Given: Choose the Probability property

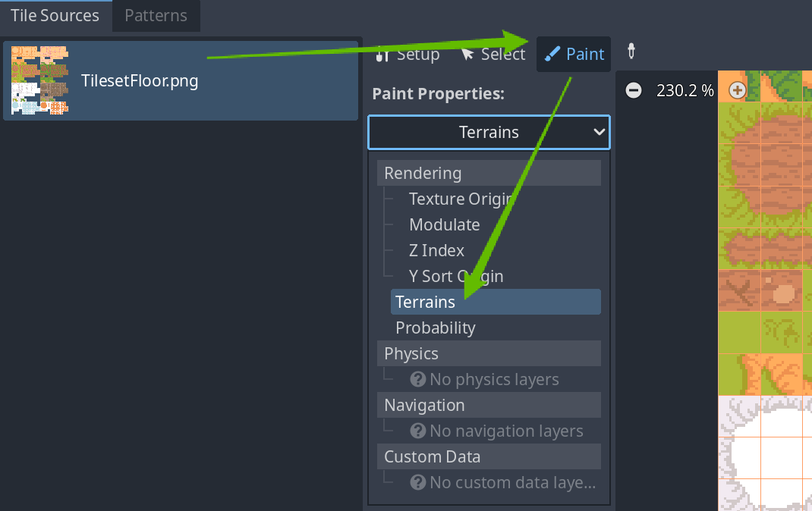Looking at the screenshot, I should click(x=436, y=328).
